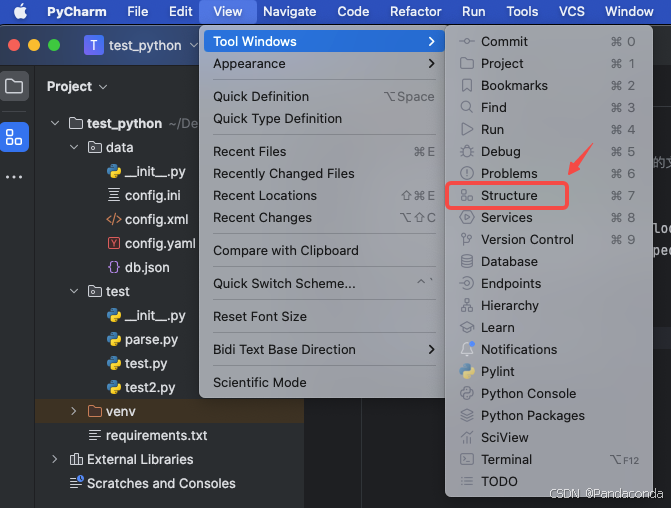Open the Navigate menu
Screen dimensions: 671x508
click(290, 12)
